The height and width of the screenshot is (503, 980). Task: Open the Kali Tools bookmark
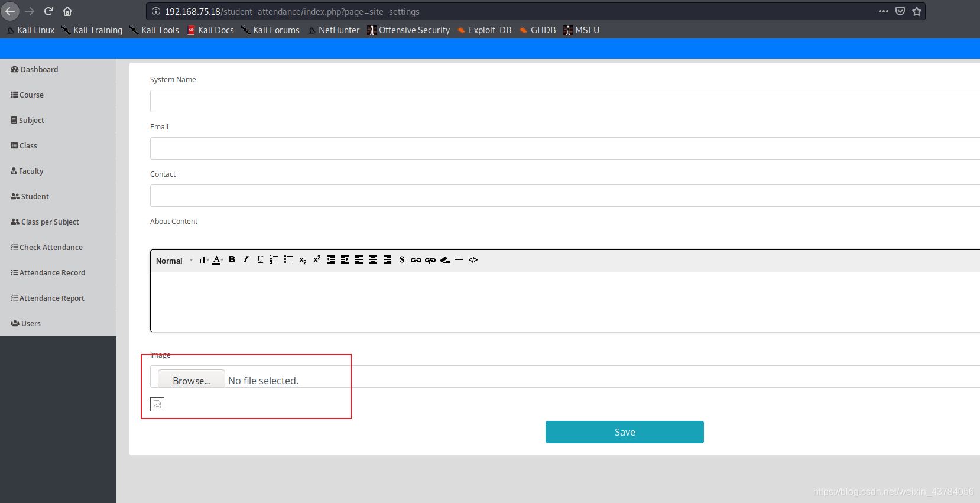[154, 30]
